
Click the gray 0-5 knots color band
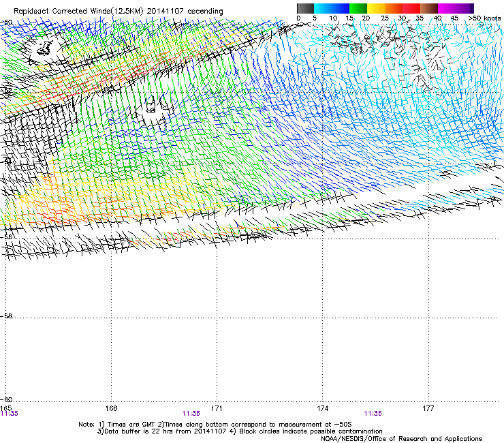click(305, 8)
